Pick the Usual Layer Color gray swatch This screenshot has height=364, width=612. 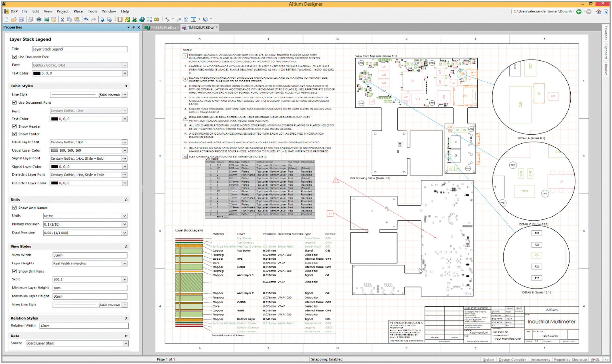[x=54, y=151]
